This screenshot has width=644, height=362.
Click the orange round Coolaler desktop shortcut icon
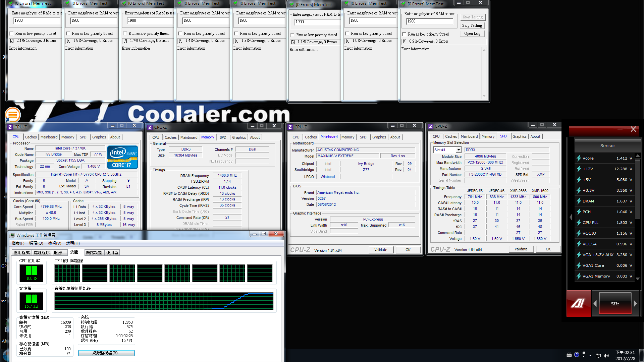point(13,115)
